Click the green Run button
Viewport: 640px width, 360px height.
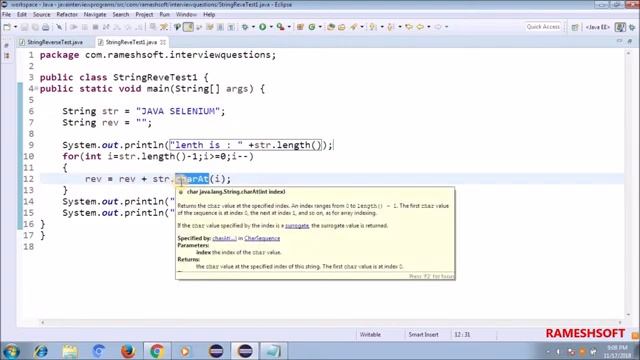[262, 27]
